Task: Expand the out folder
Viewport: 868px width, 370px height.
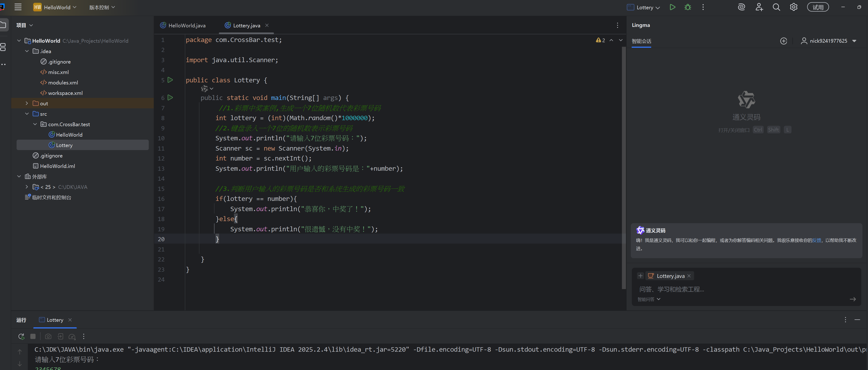Action: click(27, 103)
